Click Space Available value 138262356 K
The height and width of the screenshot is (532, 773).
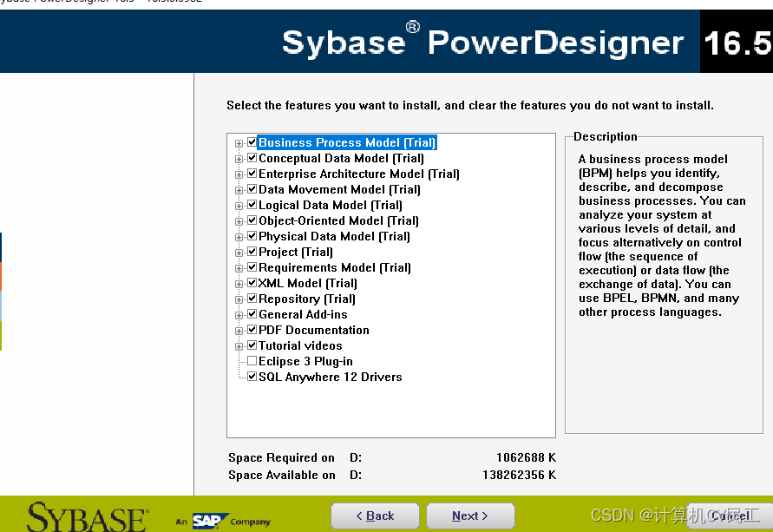pyautogui.click(x=519, y=475)
